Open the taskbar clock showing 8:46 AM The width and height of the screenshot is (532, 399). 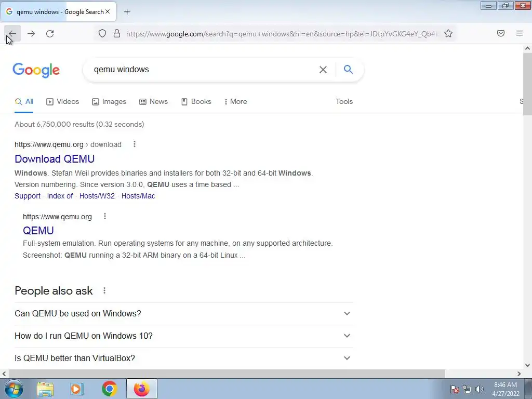point(506,389)
